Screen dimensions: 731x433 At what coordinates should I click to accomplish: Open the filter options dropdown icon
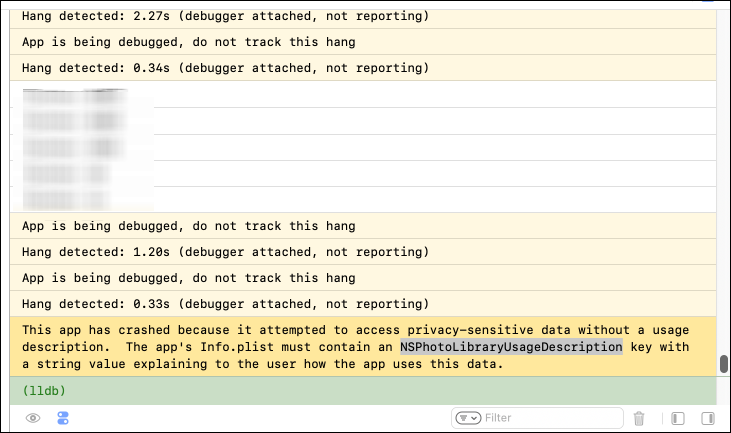468,418
